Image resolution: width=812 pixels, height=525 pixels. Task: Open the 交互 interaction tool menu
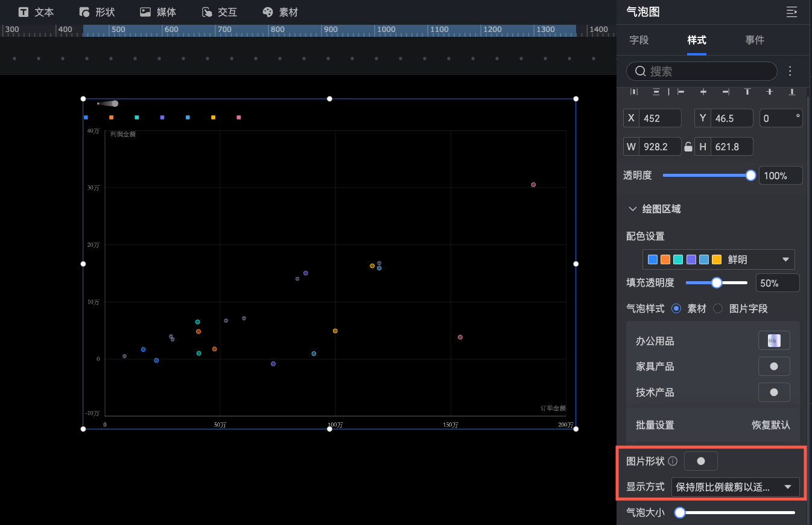pyautogui.click(x=219, y=12)
